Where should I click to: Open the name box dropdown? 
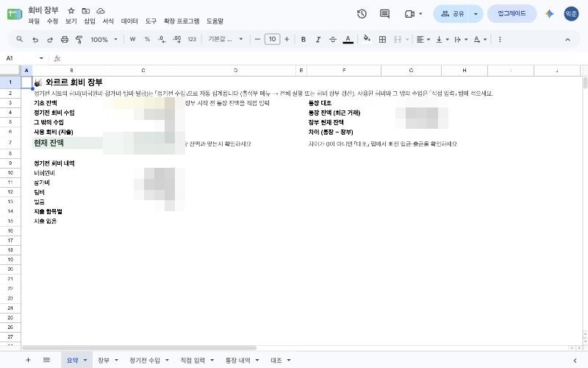click(41, 58)
